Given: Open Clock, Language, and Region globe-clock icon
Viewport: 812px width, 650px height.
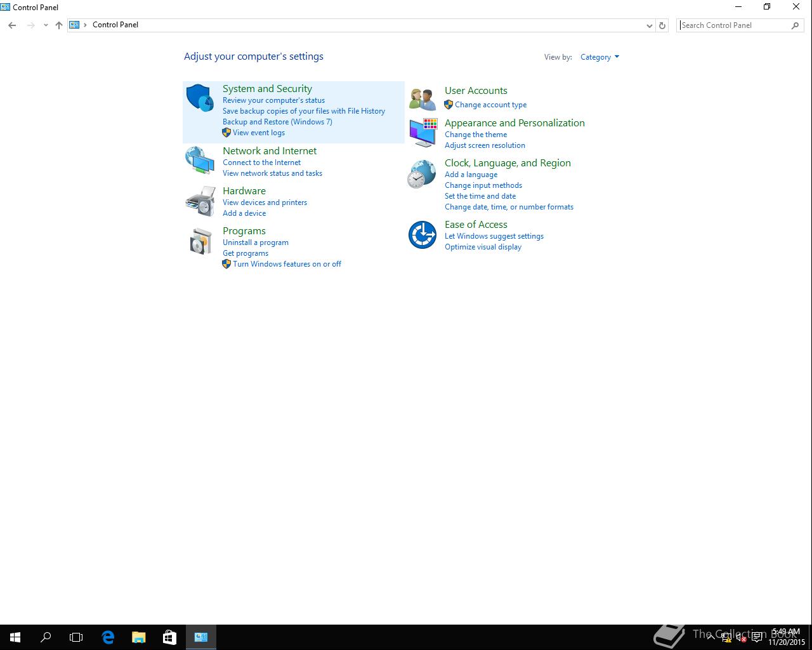Looking at the screenshot, I should (422, 173).
